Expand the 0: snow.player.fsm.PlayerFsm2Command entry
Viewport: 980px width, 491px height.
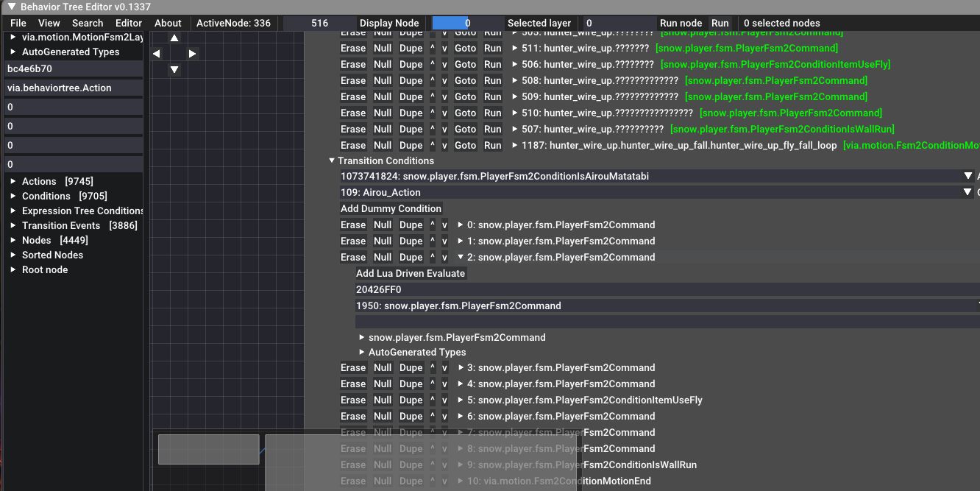460,225
